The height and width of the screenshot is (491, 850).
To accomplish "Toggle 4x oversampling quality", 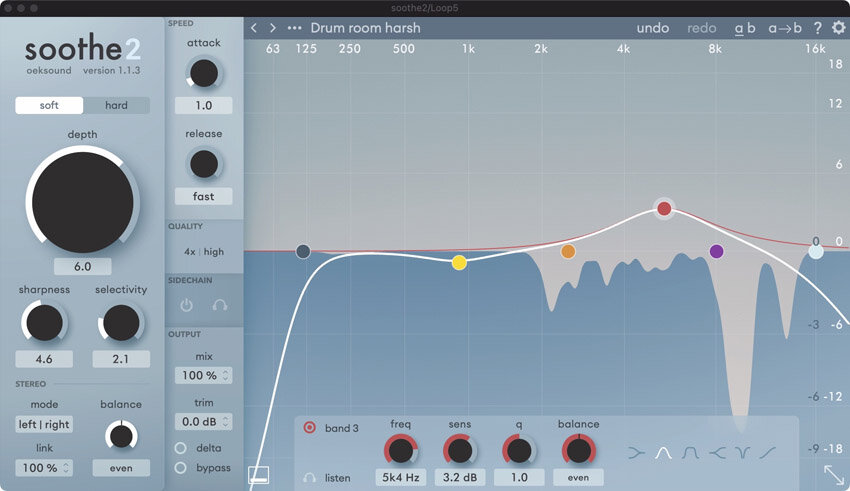I will [x=190, y=251].
